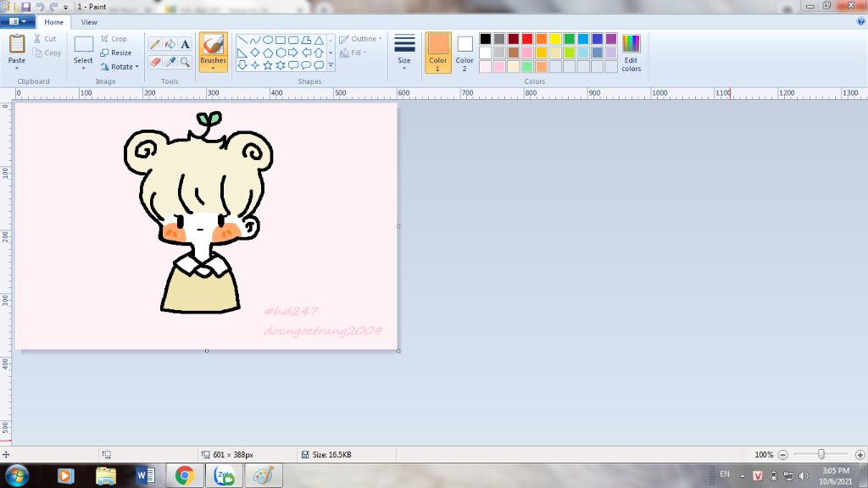Pick the Line shape
Screen dimensions: 868x488
(x=242, y=40)
